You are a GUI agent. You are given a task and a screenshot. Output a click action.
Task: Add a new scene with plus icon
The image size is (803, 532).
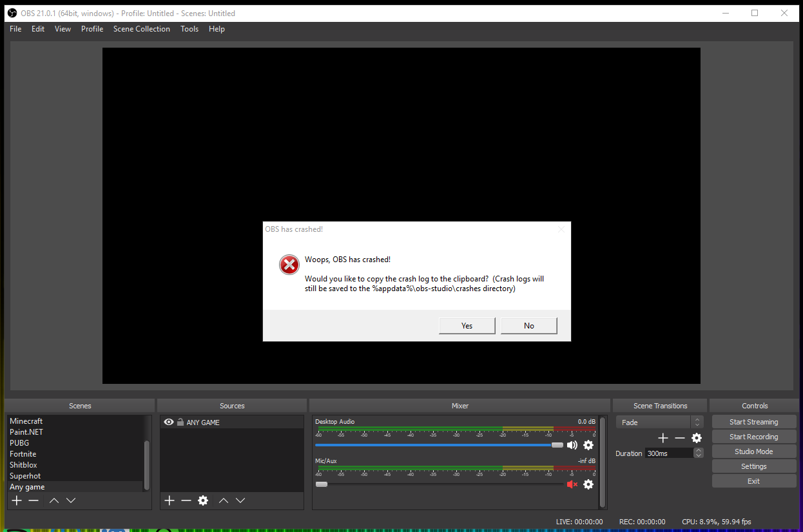17,500
